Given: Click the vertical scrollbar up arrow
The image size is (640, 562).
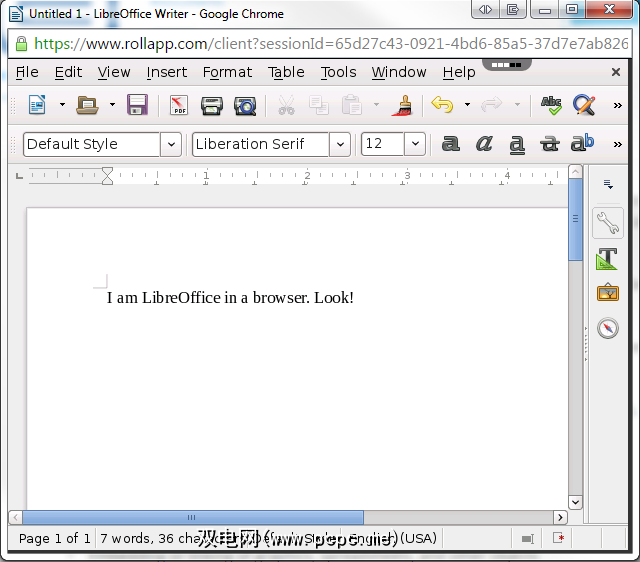Looking at the screenshot, I should (576, 171).
